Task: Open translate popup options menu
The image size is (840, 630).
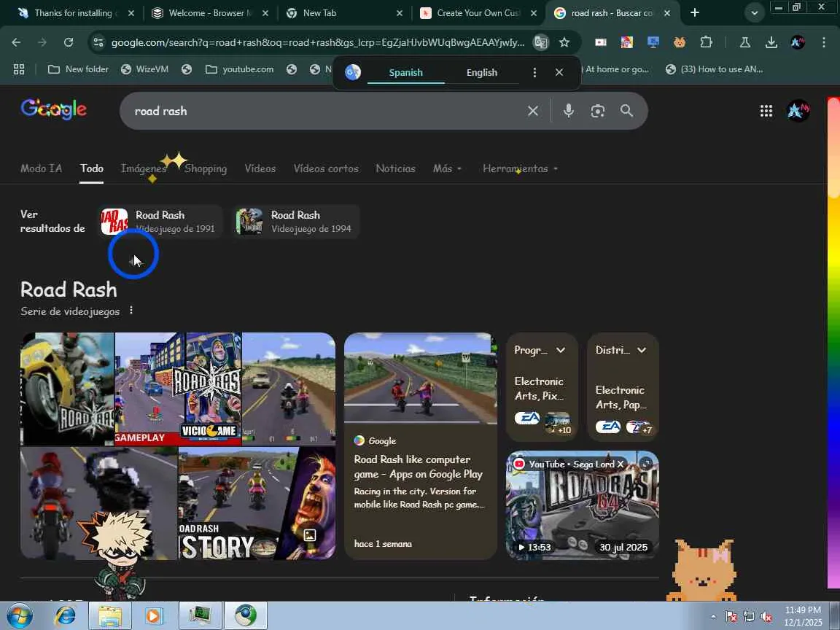Action: tap(534, 72)
